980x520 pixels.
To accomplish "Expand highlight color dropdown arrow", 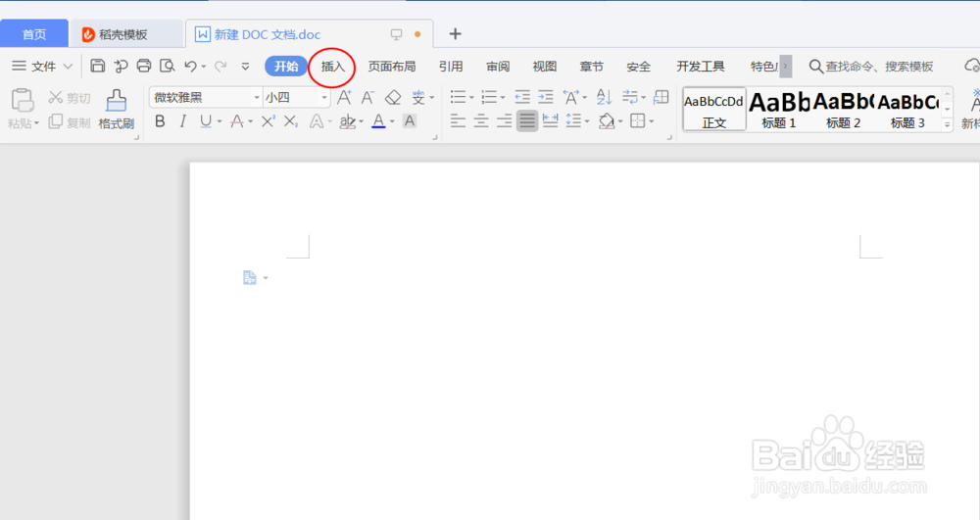I will [x=362, y=121].
